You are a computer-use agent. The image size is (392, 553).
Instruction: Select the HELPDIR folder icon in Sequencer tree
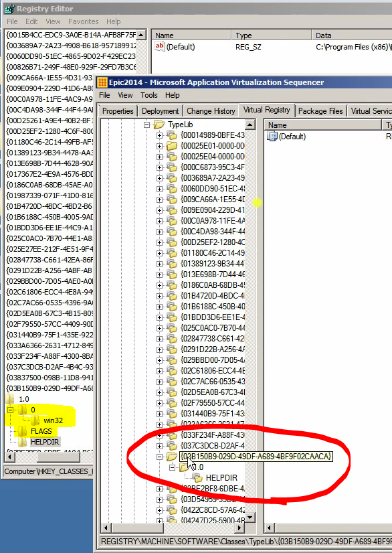coord(197,478)
